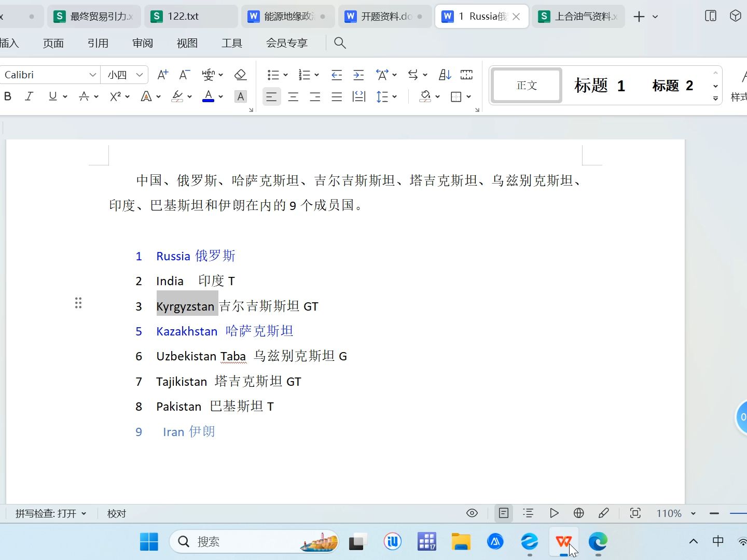Apply italic formatting to text
Screen dimensions: 747x560
click(29, 96)
